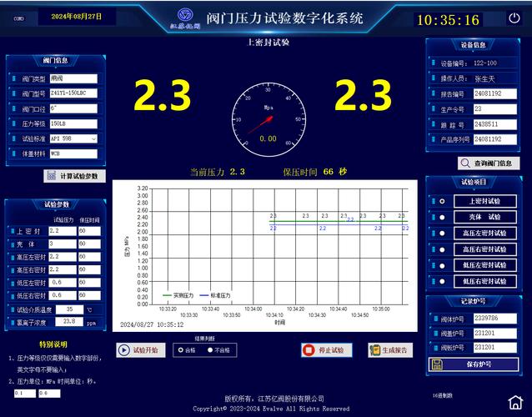
Task: Click the red stop icon
Action: tap(309, 349)
